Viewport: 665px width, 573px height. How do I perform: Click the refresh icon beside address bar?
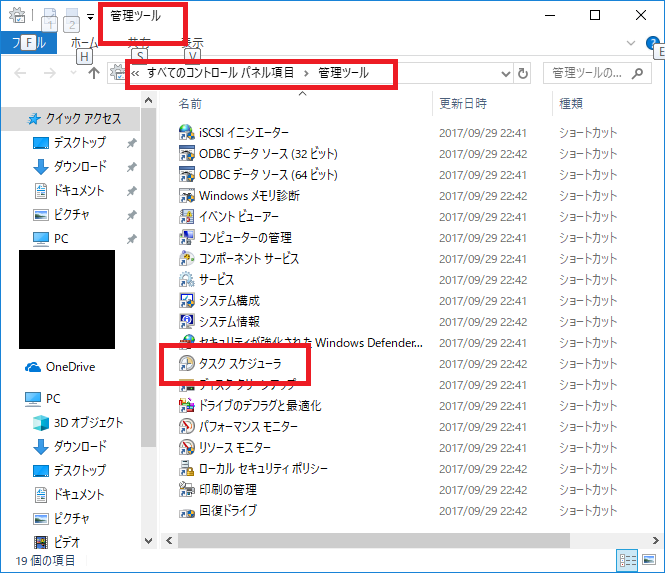pyautogui.click(x=523, y=73)
